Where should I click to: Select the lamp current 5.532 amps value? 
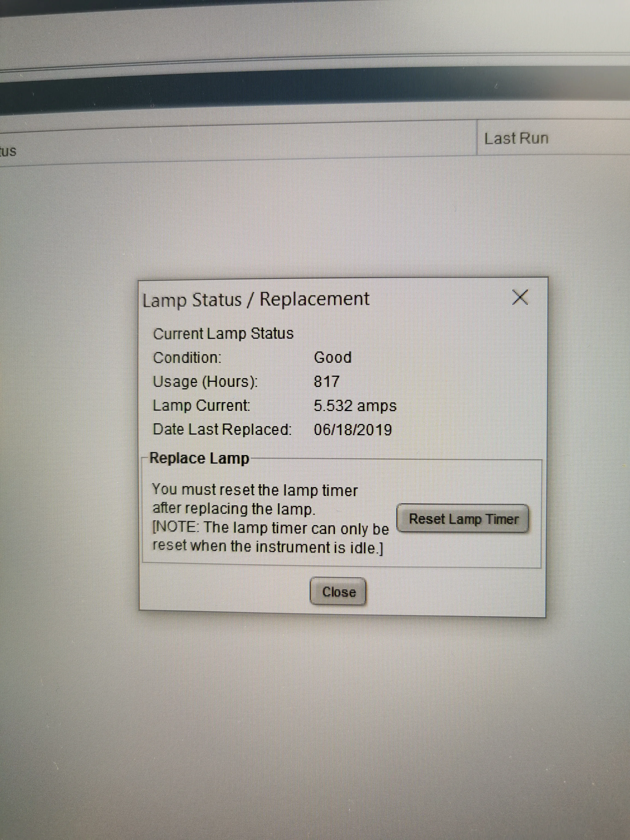click(355, 406)
